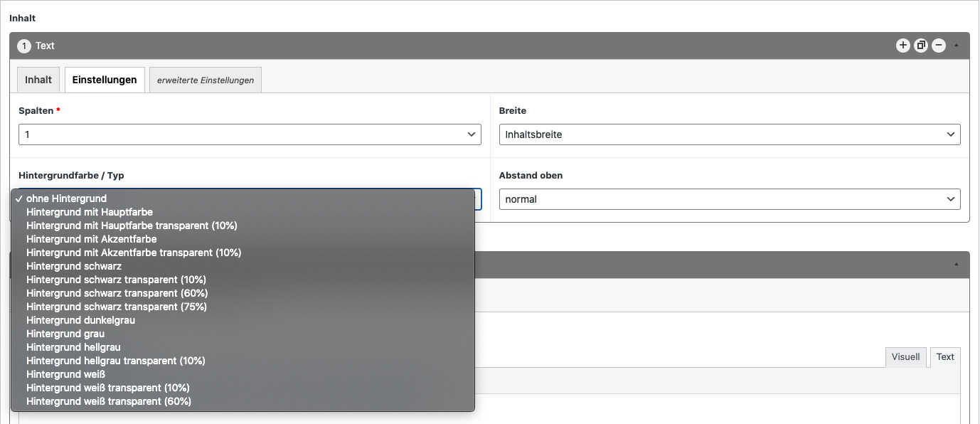Remove the Text row with minus icon
Image resolution: width=980 pixels, height=424 pixels.
click(939, 46)
